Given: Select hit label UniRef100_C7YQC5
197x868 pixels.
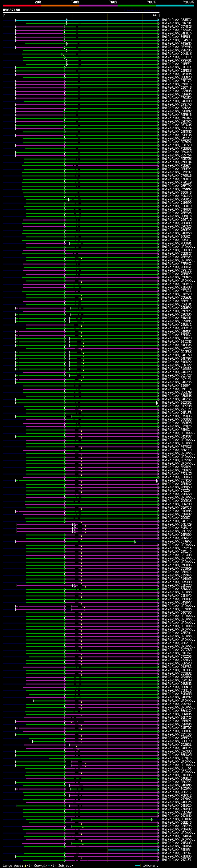Looking at the screenshot, I should pos(177,426).
